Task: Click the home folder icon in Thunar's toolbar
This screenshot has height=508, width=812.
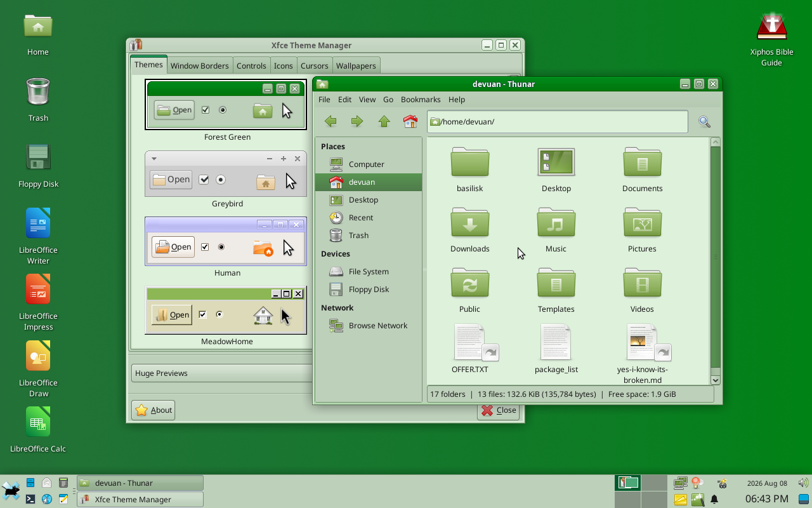Action: pos(410,121)
